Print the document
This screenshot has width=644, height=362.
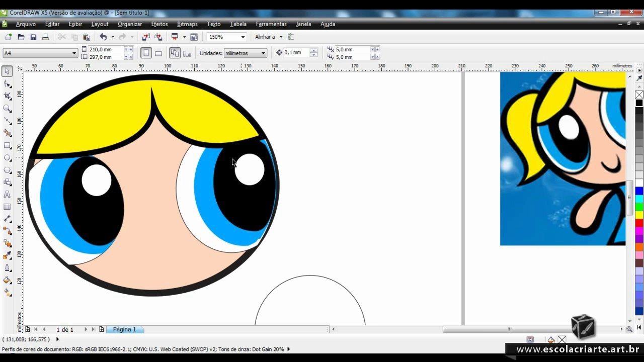click(x=46, y=37)
